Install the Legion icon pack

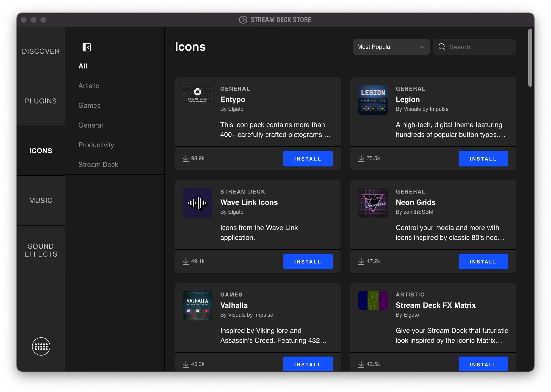483,159
